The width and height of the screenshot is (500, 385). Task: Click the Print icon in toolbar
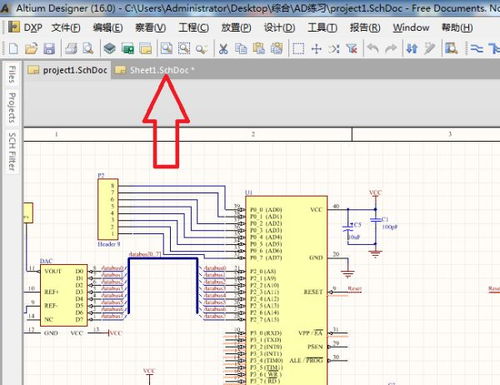pyautogui.click(x=71, y=49)
